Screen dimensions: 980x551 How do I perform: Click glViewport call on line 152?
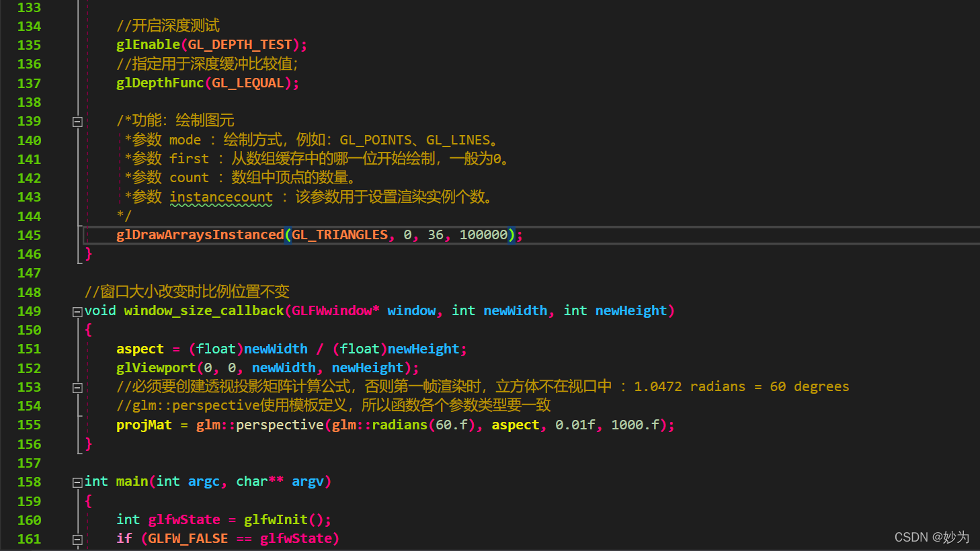pyautogui.click(x=156, y=368)
